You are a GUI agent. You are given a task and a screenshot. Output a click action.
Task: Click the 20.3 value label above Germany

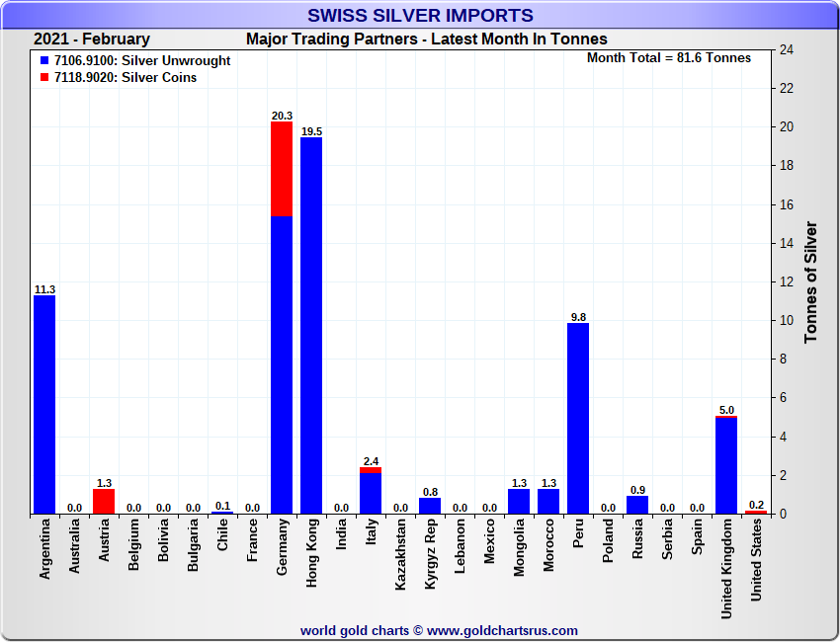[x=282, y=116]
